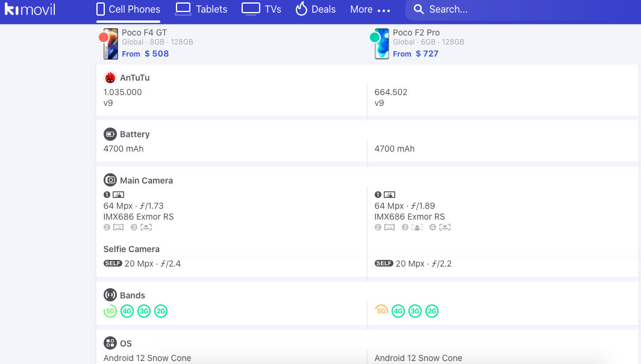The image size is (641, 364).
Task: Click the Kimovil logo
Action: [x=30, y=10]
